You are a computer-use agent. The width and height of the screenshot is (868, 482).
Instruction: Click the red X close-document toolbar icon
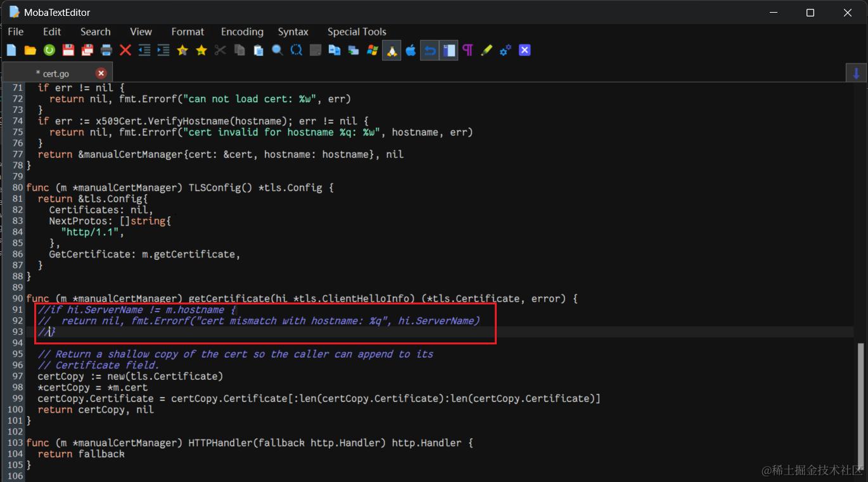pyautogui.click(x=125, y=50)
